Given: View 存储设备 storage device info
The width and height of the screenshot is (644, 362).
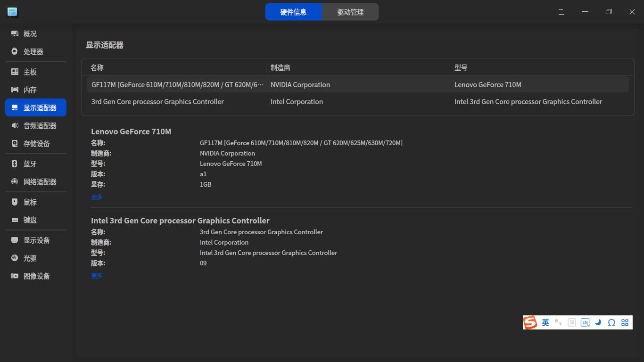Looking at the screenshot, I should [x=35, y=143].
